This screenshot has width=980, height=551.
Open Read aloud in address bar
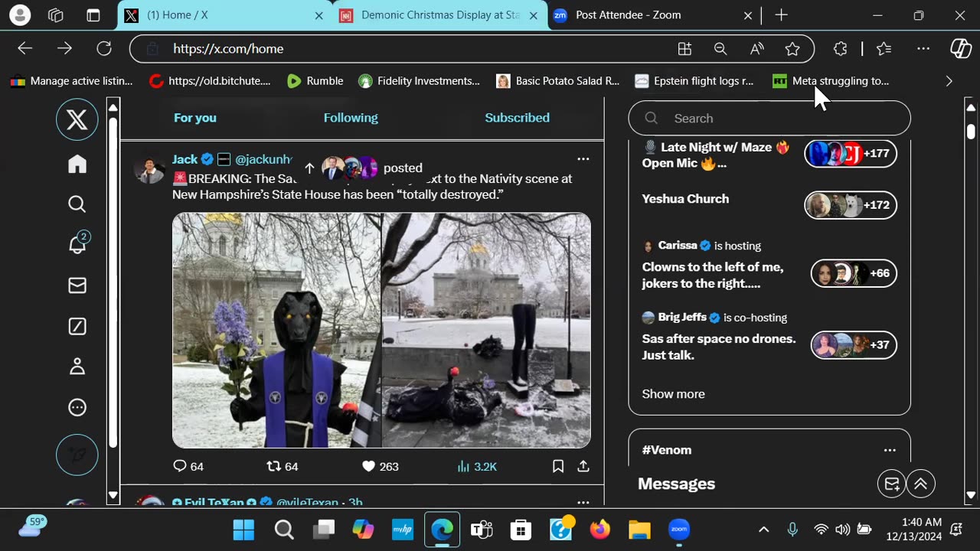pyautogui.click(x=756, y=49)
